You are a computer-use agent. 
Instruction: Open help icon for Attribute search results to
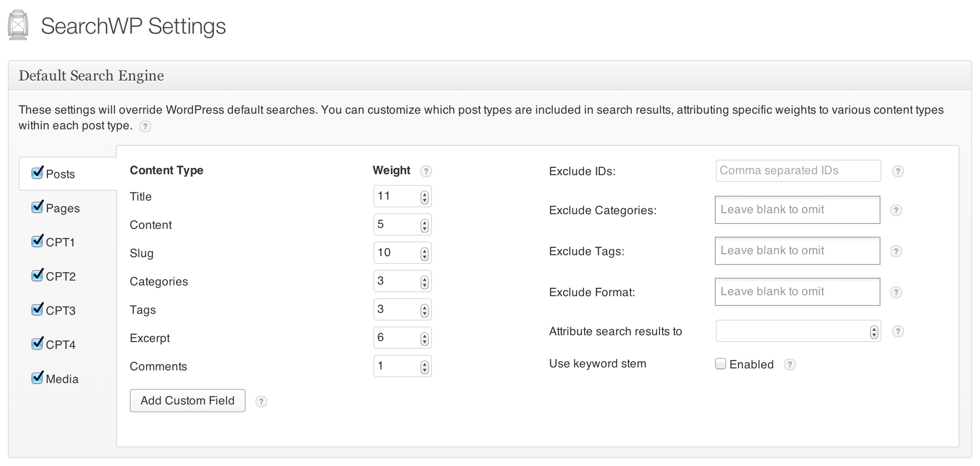point(898,331)
